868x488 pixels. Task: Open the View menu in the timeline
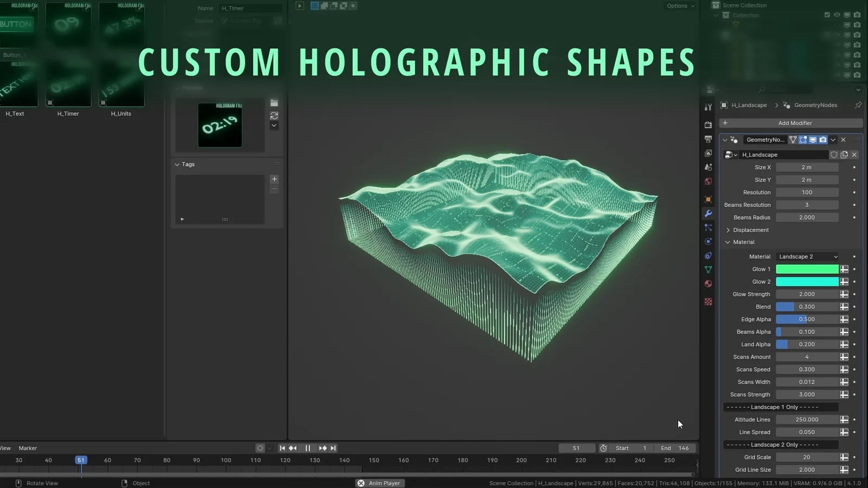[x=5, y=448]
